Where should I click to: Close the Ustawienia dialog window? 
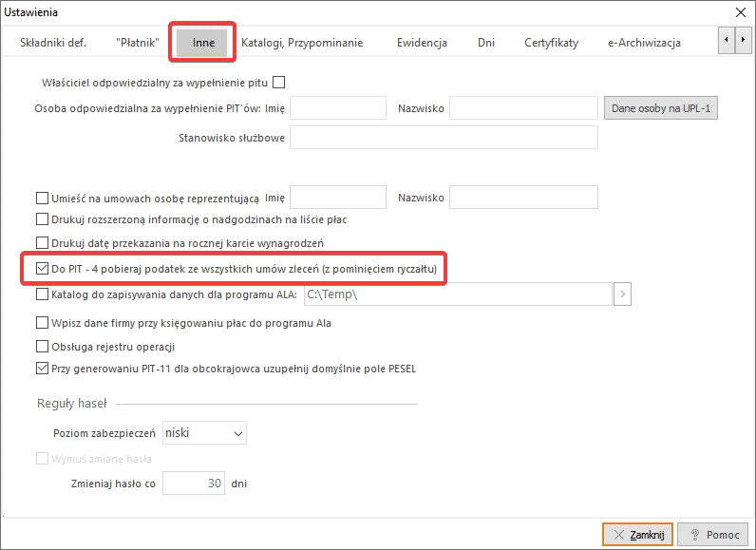tap(740, 12)
